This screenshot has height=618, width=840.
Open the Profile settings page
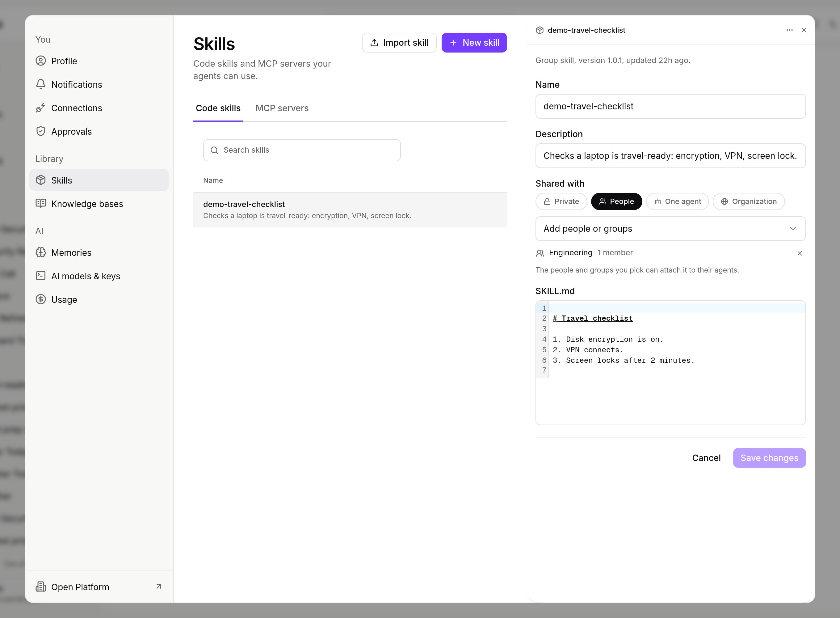tap(99, 61)
